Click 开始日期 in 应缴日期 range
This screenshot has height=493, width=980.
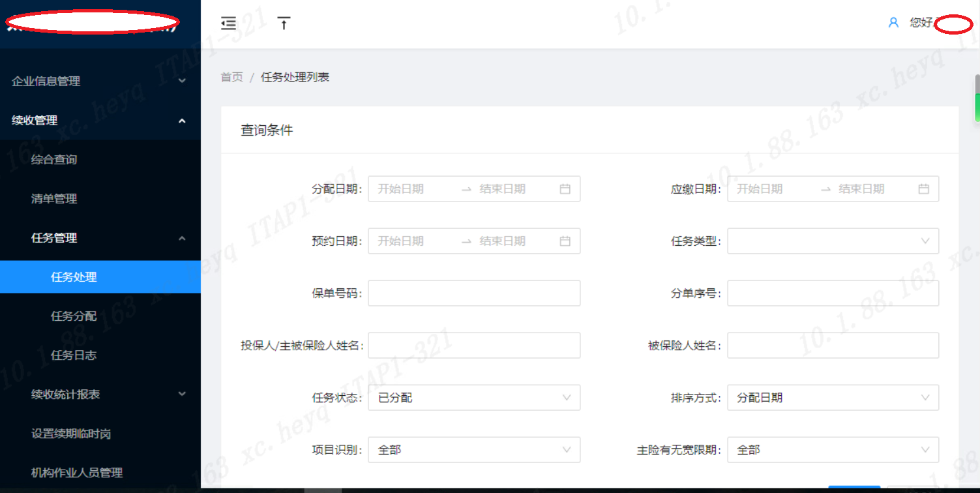760,189
